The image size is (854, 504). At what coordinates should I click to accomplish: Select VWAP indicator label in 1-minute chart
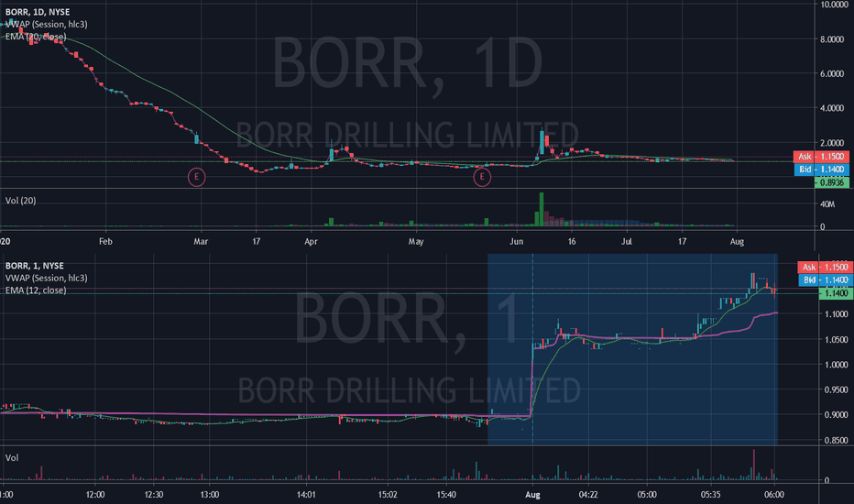pos(47,278)
